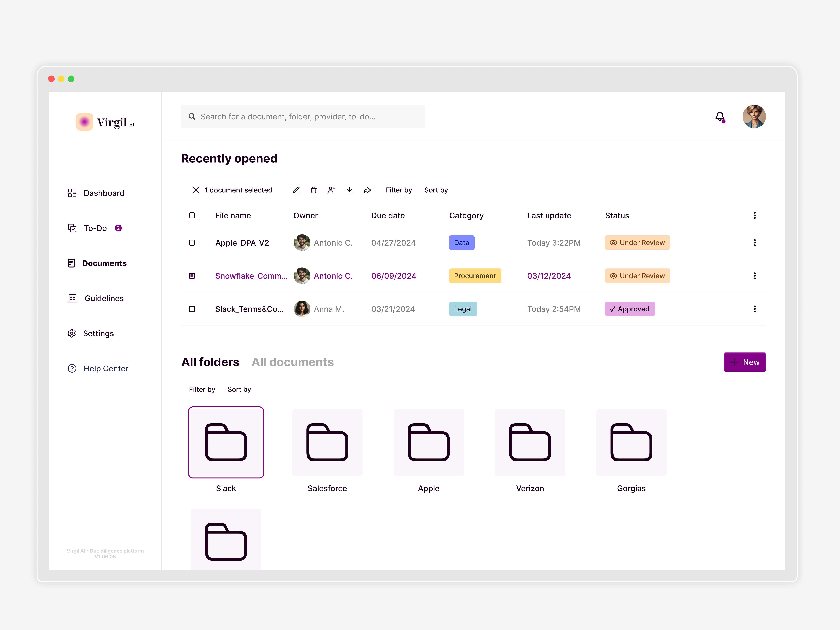This screenshot has height=630, width=840.
Task: Click the Help Center icon in sidebar
Action: pos(72,368)
